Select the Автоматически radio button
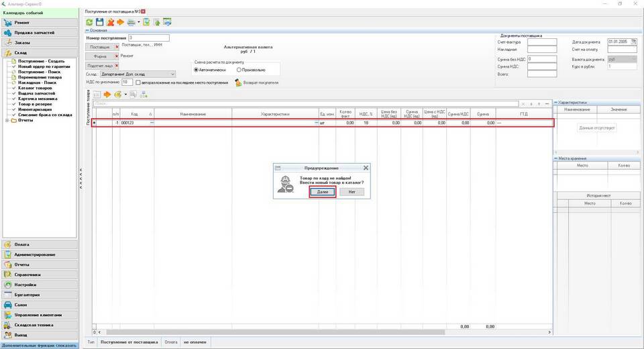 point(197,70)
